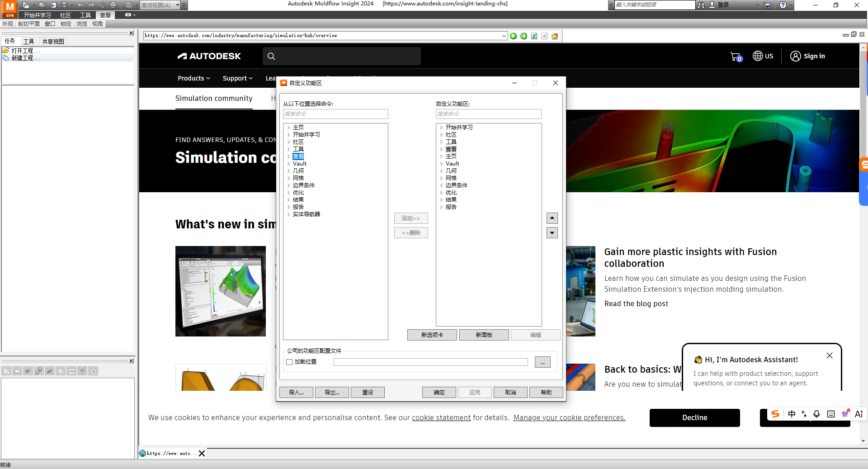Viewport: 868px width, 469px height.
Task: Select the 共享视图 panel tab
Action: (53, 41)
